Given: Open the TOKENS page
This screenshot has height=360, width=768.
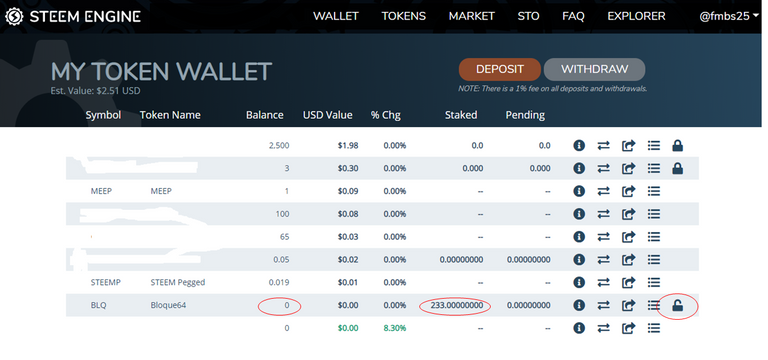Looking at the screenshot, I should (404, 16).
